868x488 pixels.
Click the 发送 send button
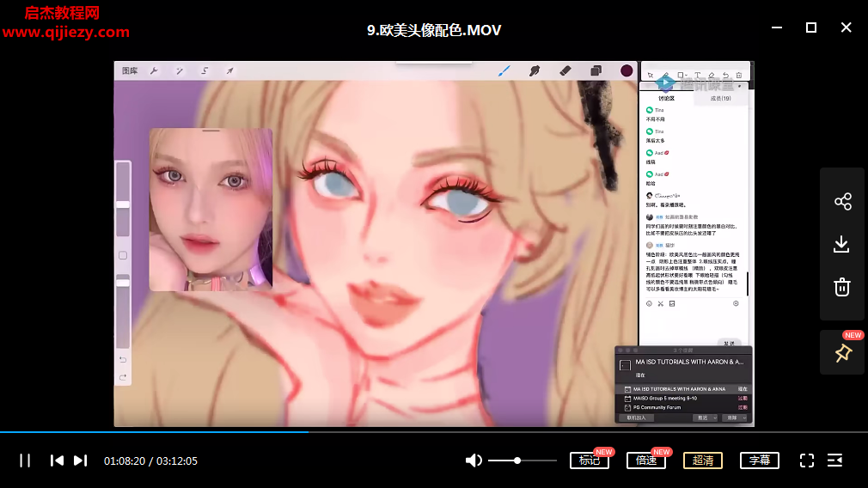pos(729,343)
